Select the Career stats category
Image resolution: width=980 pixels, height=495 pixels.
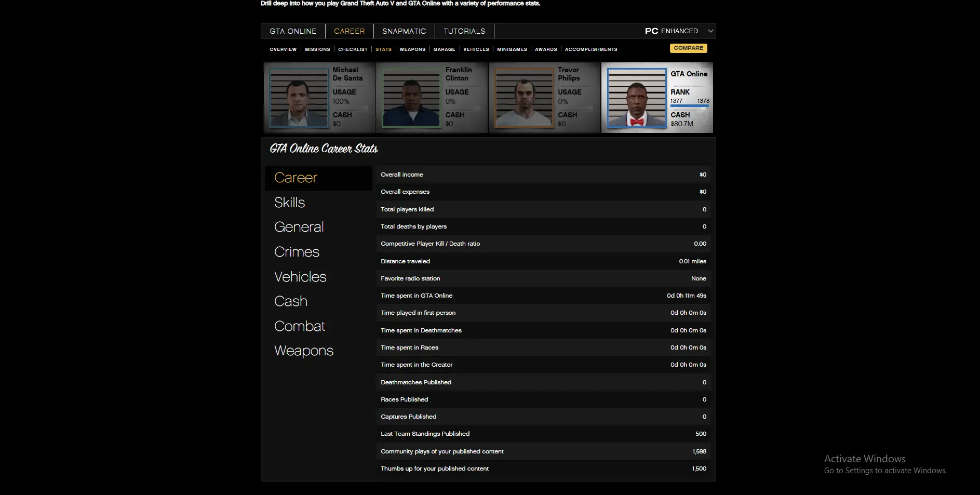[318, 178]
